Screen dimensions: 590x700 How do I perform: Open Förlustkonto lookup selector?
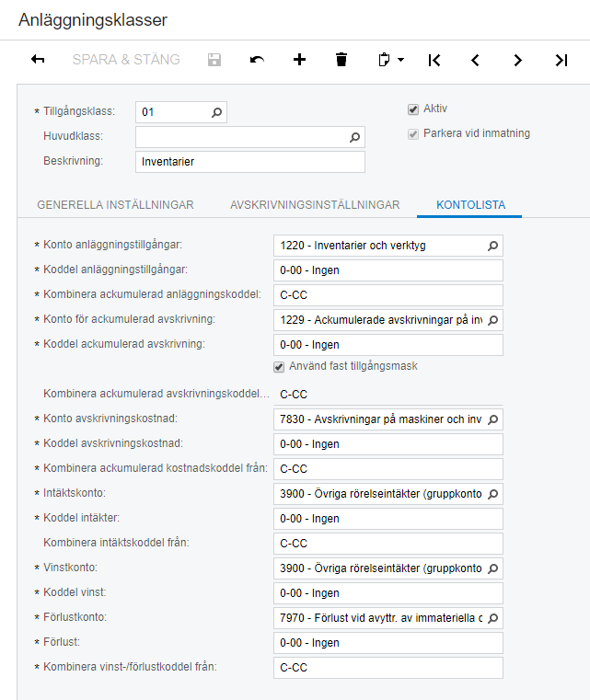click(492, 618)
